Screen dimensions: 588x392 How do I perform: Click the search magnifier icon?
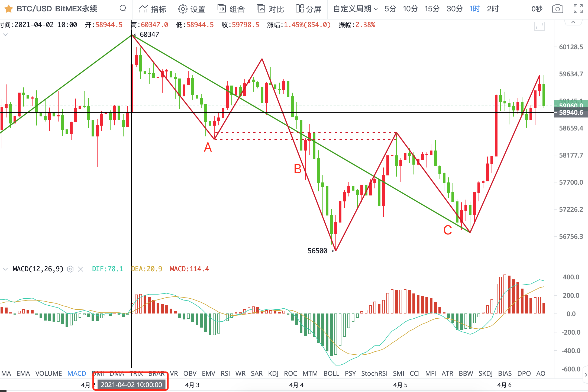coord(123,8)
